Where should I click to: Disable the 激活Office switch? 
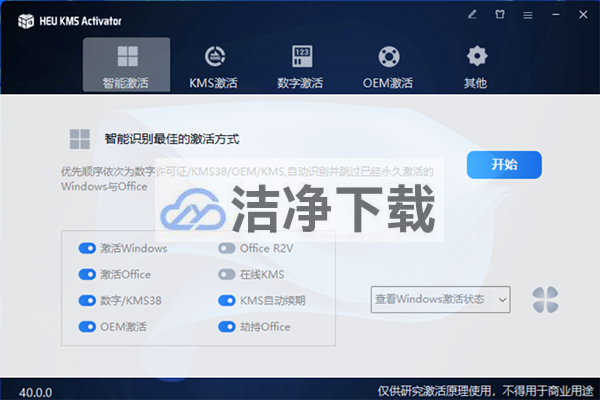click(x=87, y=274)
